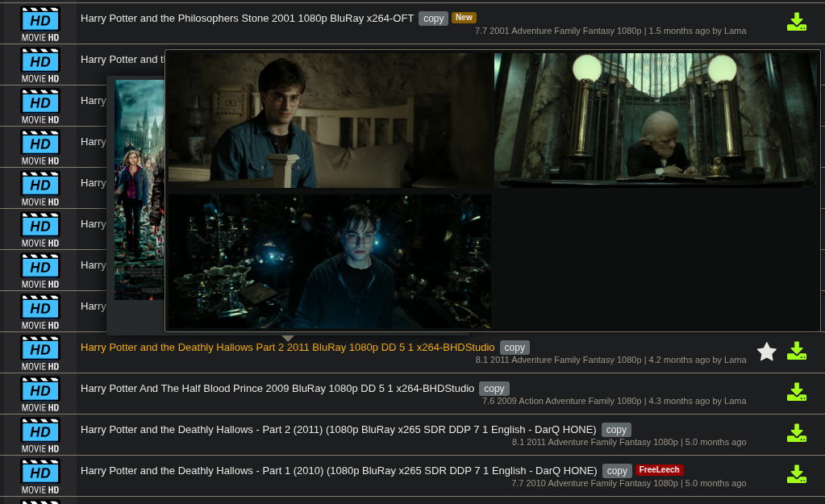Click Movie HD icon beside Half Blood Prince
The width and height of the screenshot is (825, 504).
(40, 394)
